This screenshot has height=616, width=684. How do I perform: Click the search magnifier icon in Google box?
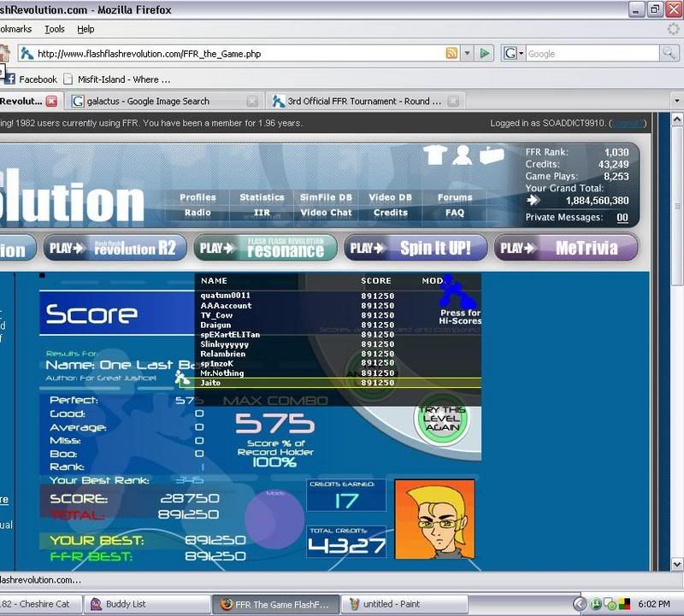(x=668, y=53)
